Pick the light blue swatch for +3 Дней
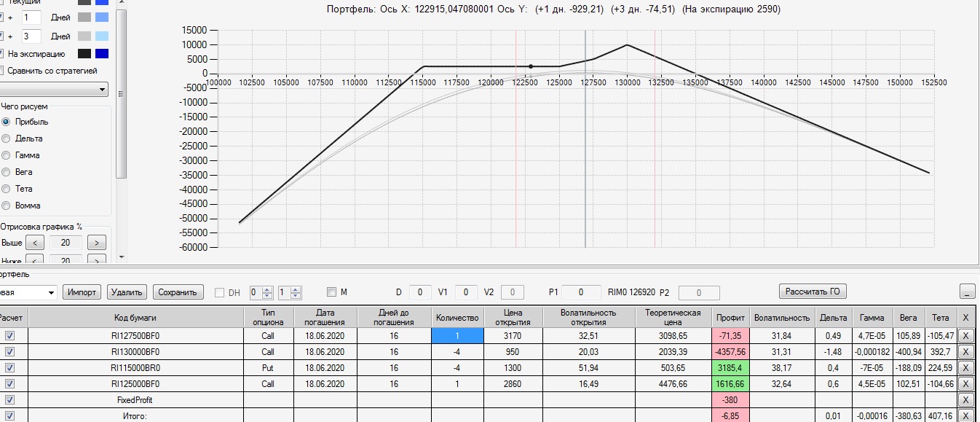This screenshot has width=980, height=422. pyautogui.click(x=102, y=36)
